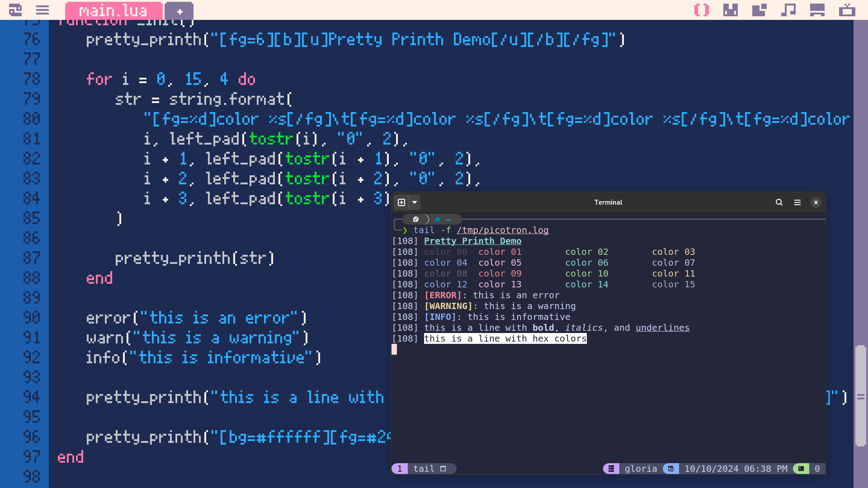Click the 'end' keyword on line 88
This screenshot has width=868, height=488.
click(x=99, y=278)
